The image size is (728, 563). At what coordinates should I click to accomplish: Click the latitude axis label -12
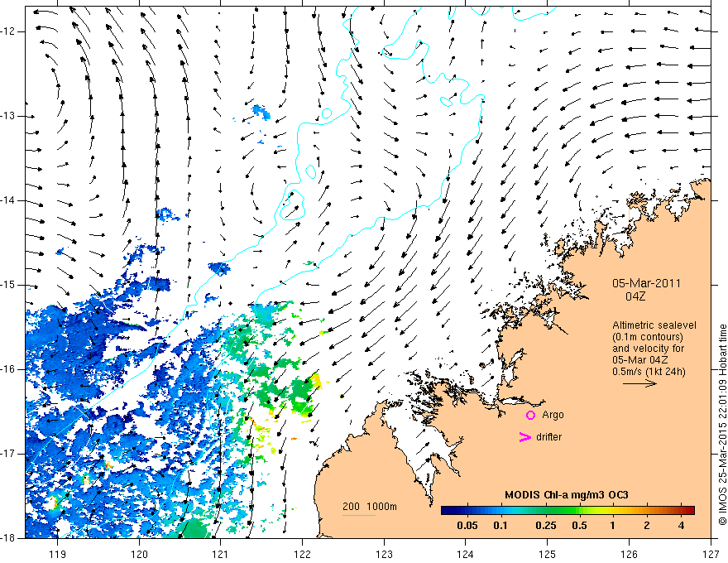pos(8,31)
